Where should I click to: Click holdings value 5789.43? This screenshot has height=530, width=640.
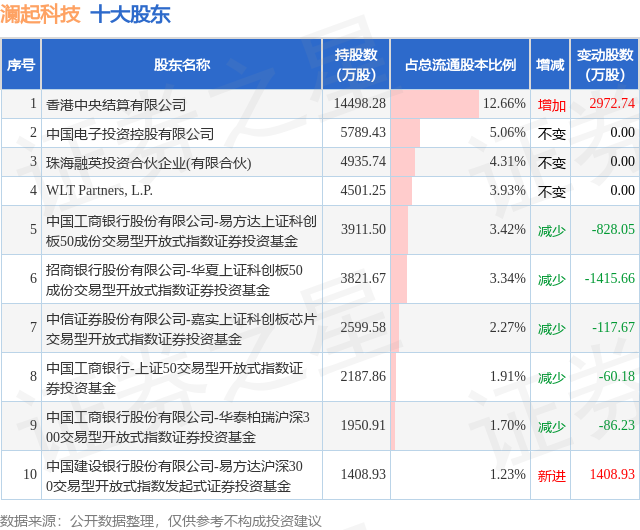point(363,132)
